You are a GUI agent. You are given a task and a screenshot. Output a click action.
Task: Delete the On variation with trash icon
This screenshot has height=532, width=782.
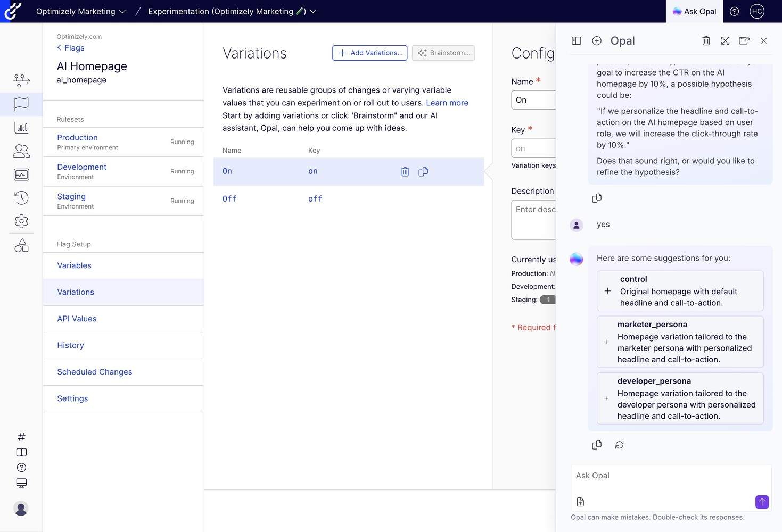pos(405,172)
